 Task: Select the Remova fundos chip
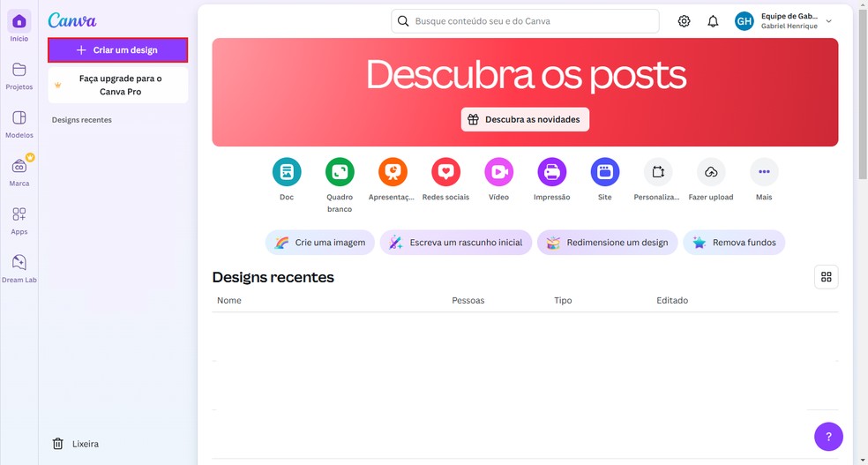(734, 243)
